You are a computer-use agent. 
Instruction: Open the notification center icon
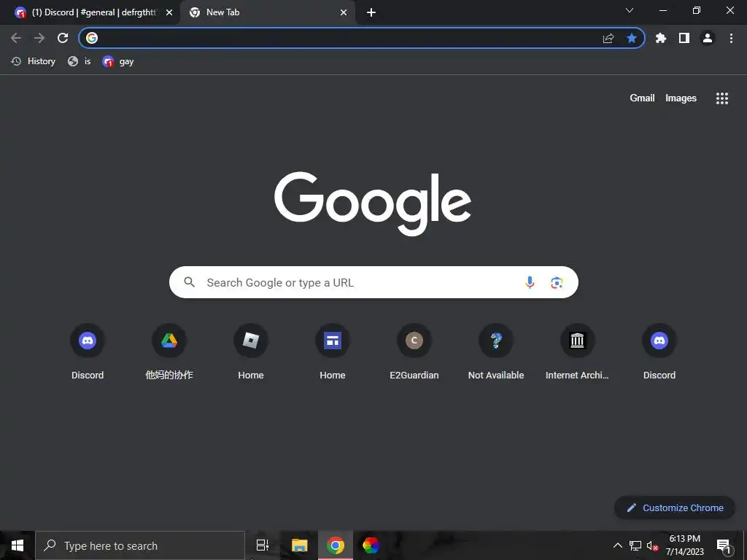724,545
